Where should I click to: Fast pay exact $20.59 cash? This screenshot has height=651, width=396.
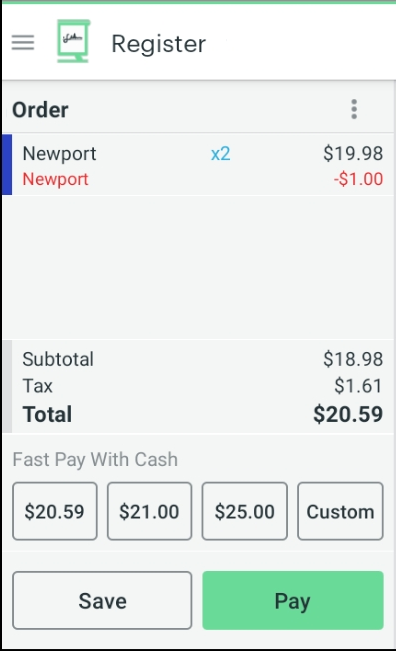pyautogui.click(x=55, y=511)
